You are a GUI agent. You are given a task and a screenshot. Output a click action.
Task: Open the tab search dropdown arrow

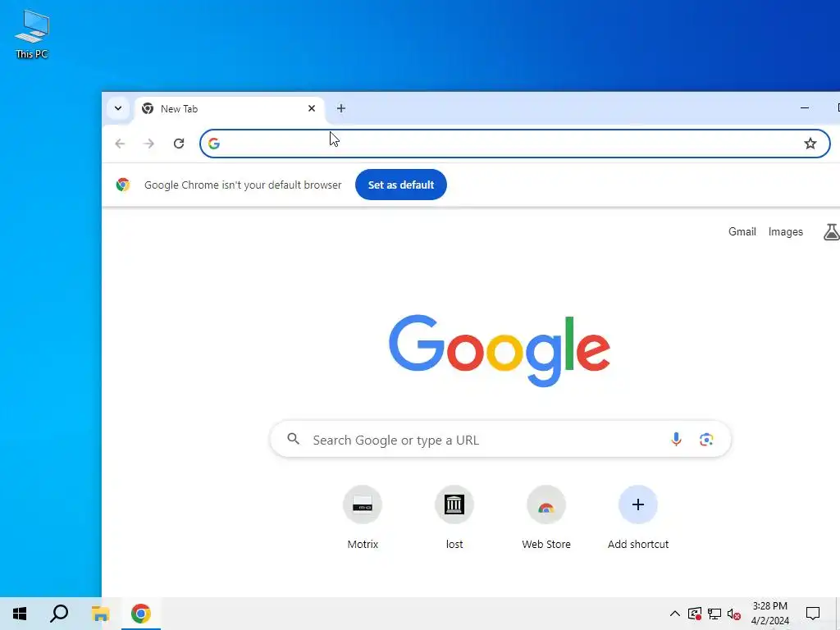[118, 108]
